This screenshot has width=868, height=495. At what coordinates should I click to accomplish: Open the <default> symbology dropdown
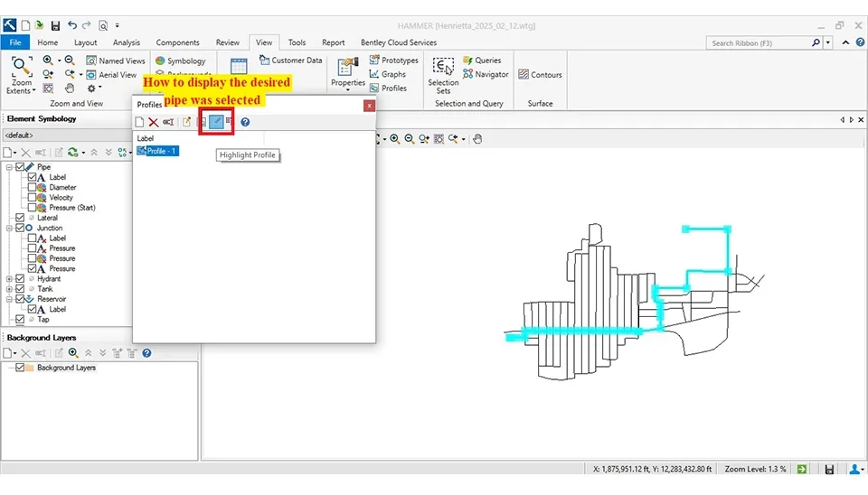click(x=66, y=135)
